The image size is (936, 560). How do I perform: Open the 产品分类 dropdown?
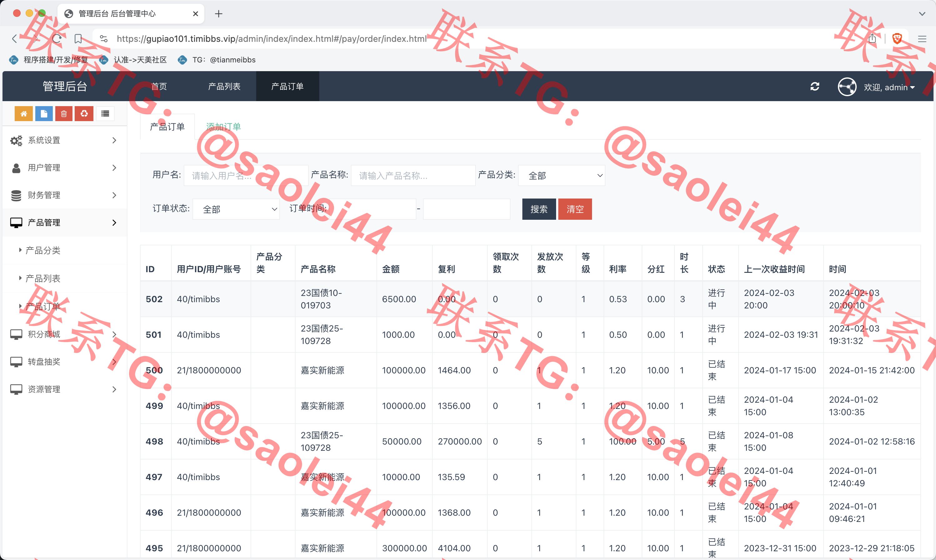[561, 175]
